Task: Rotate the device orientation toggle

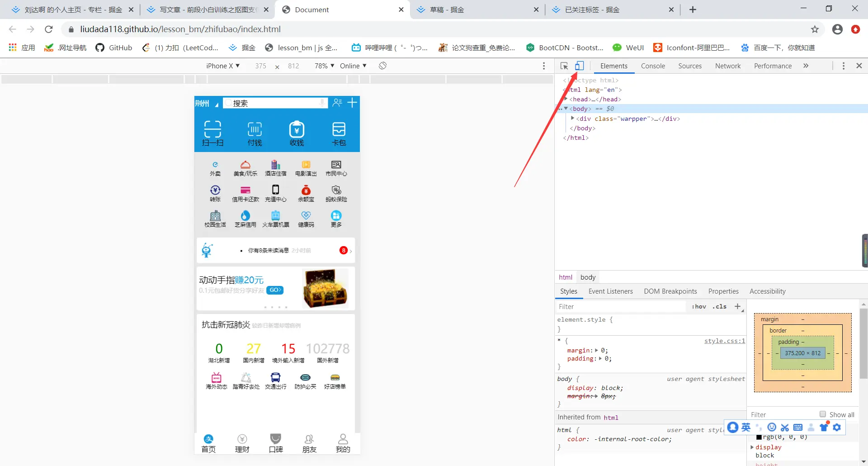Action: tap(383, 66)
